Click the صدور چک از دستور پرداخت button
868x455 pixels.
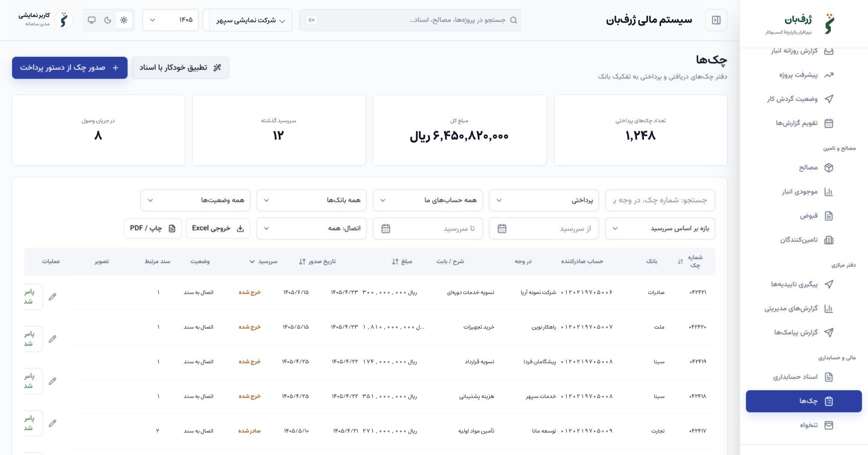click(x=70, y=68)
